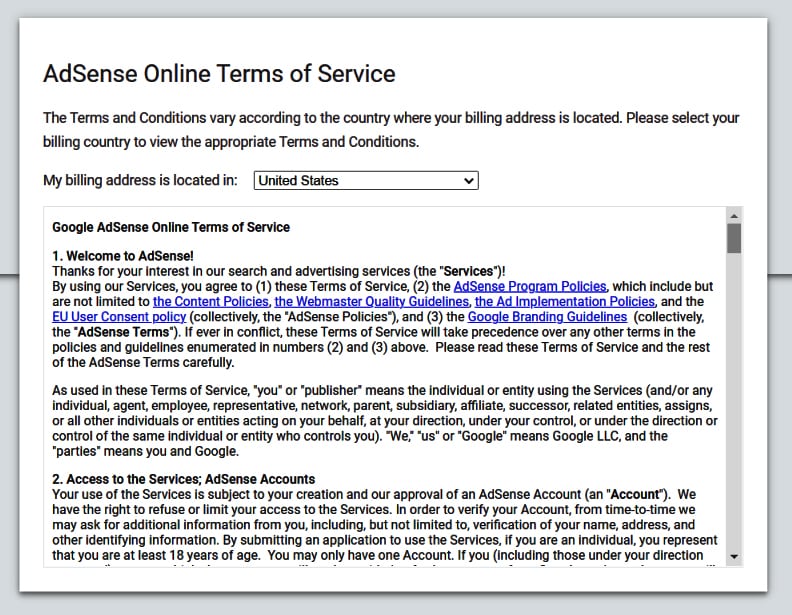
Task: Click the terms box scroll-down arrow
Action: point(734,556)
